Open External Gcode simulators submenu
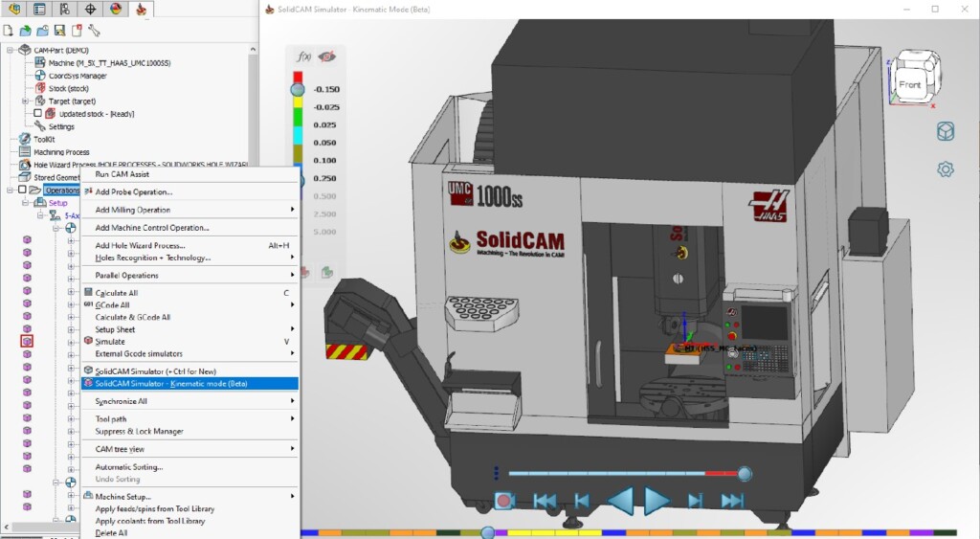This screenshot has height=539, width=980. (x=190, y=353)
